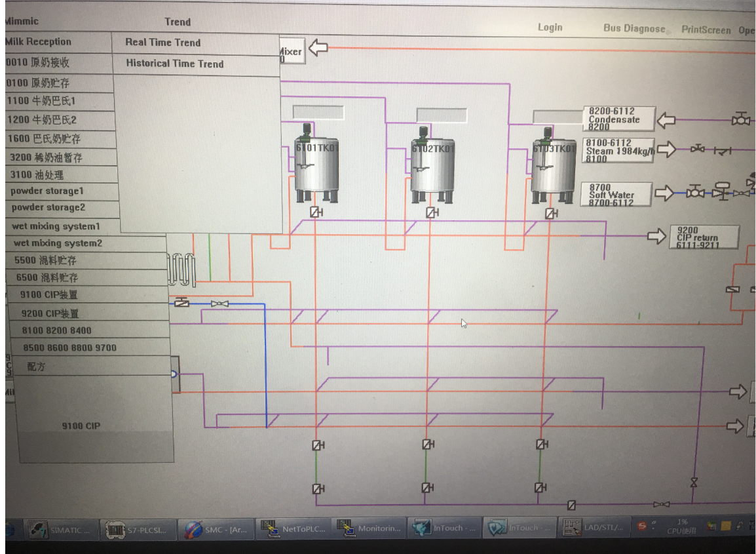Open SIMATIC Manager from the taskbar
Image resolution: width=756 pixels, height=554 pixels.
(62, 528)
